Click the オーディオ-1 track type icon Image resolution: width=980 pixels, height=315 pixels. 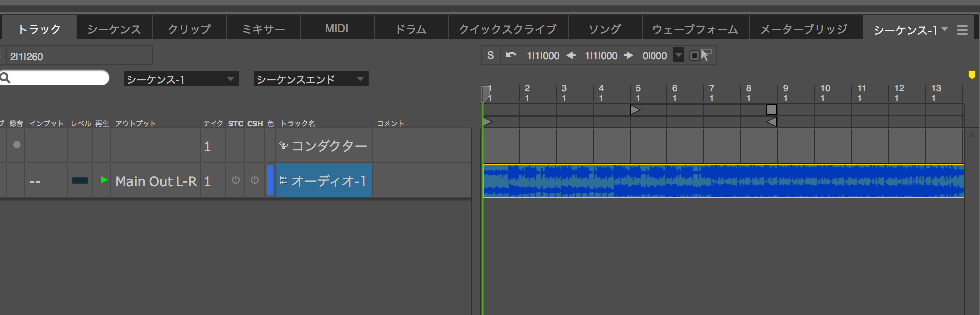(283, 181)
